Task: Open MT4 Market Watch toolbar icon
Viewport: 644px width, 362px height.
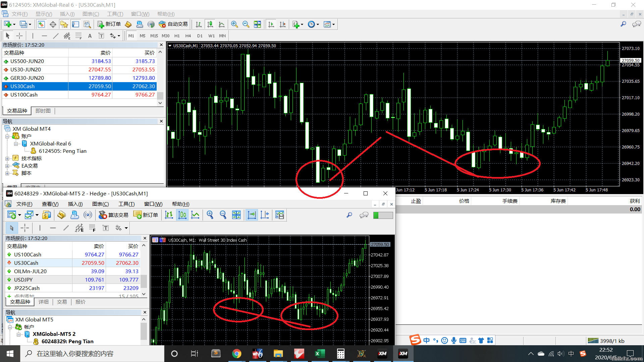Action: pyautogui.click(x=41, y=24)
